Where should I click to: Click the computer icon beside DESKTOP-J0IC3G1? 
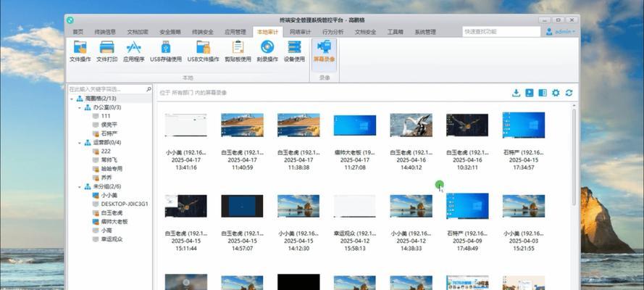coord(96,204)
